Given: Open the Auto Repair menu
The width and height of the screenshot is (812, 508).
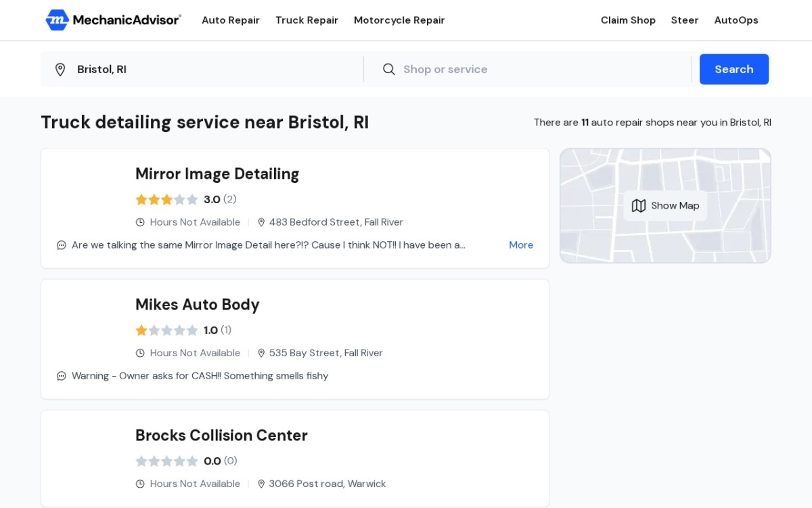Looking at the screenshot, I should (231, 20).
